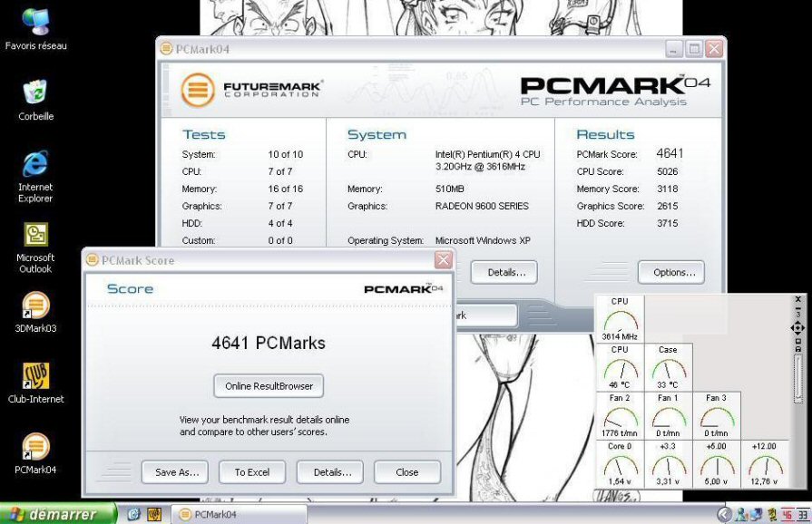This screenshot has height=524, width=812.
Task: Click the Fan 3 speed gauge
Action: coord(717,415)
